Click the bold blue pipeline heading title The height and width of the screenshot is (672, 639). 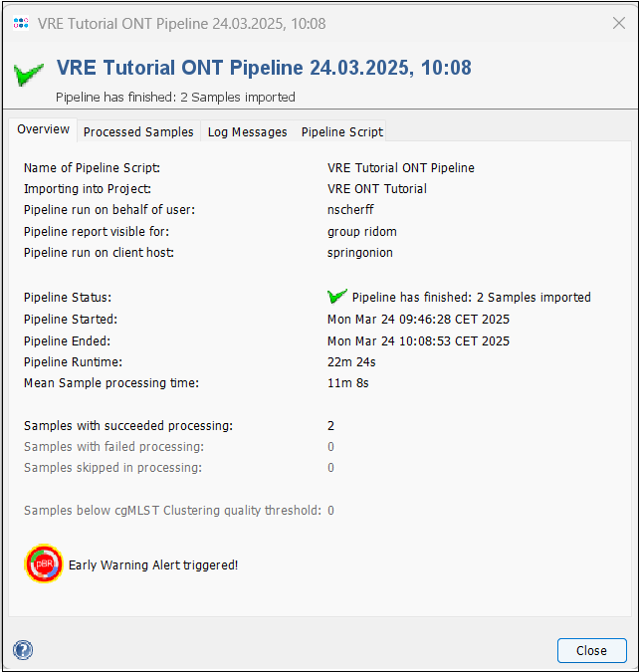pos(264,68)
